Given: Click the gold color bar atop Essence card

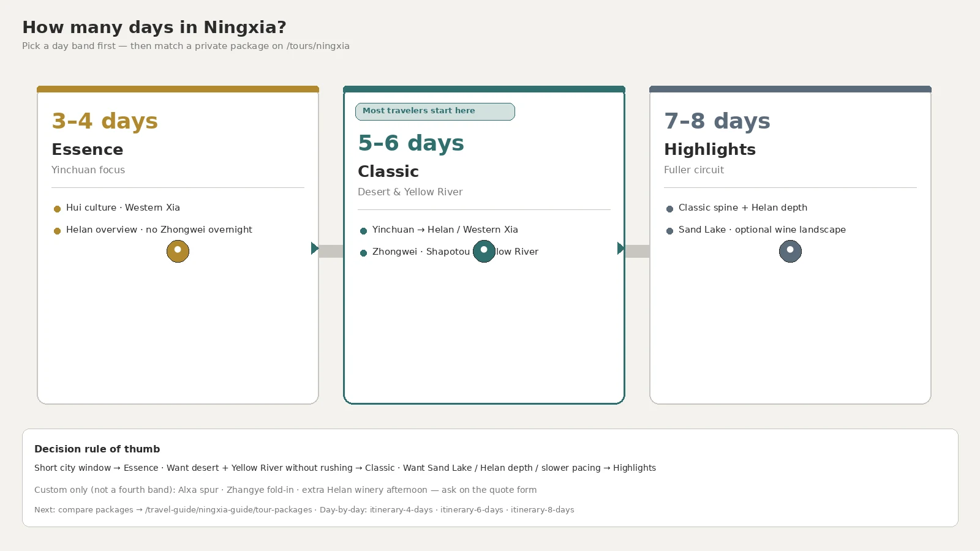Looking at the screenshot, I should click(x=178, y=89).
